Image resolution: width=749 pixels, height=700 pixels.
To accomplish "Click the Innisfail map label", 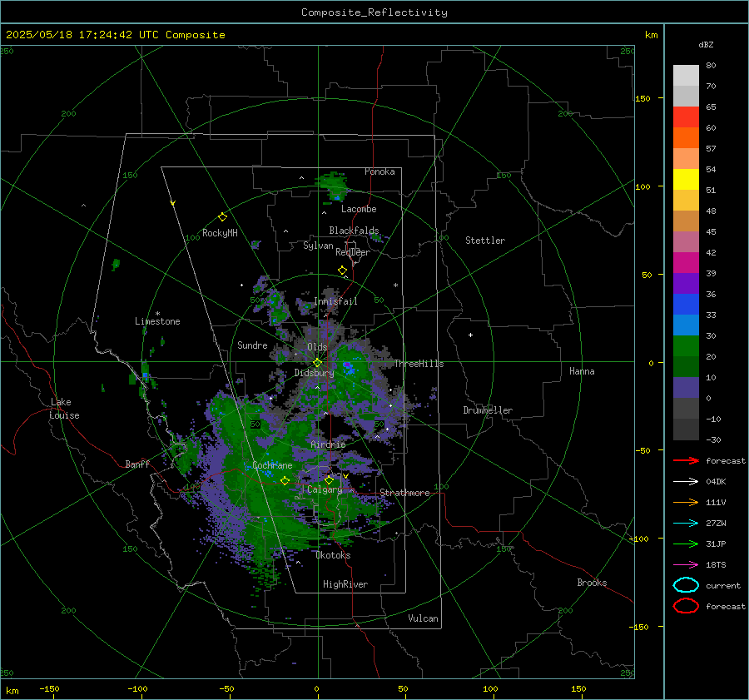I will (335, 301).
